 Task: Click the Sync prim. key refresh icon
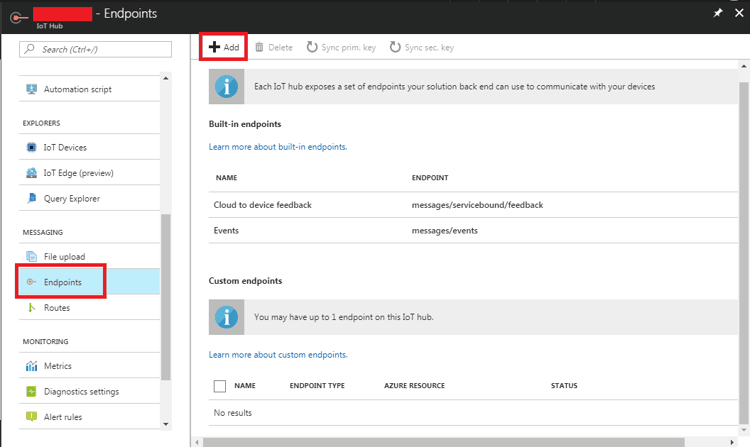312,47
